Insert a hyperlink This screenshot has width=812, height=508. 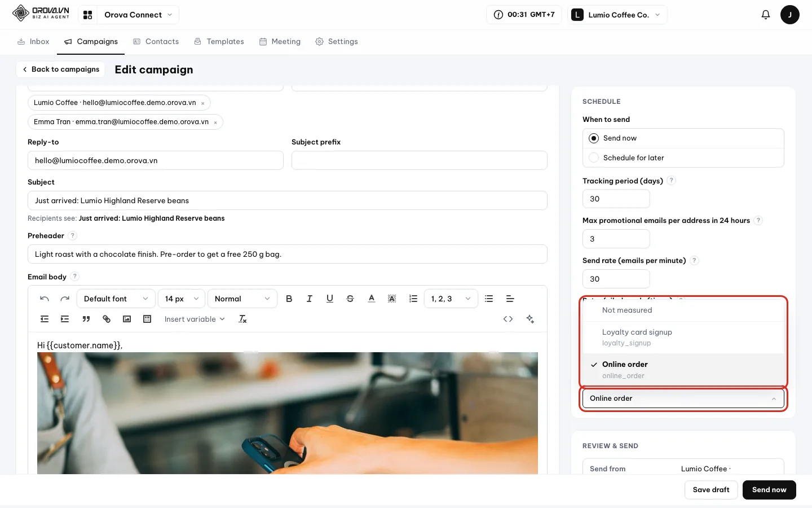pyautogui.click(x=107, y=319)
